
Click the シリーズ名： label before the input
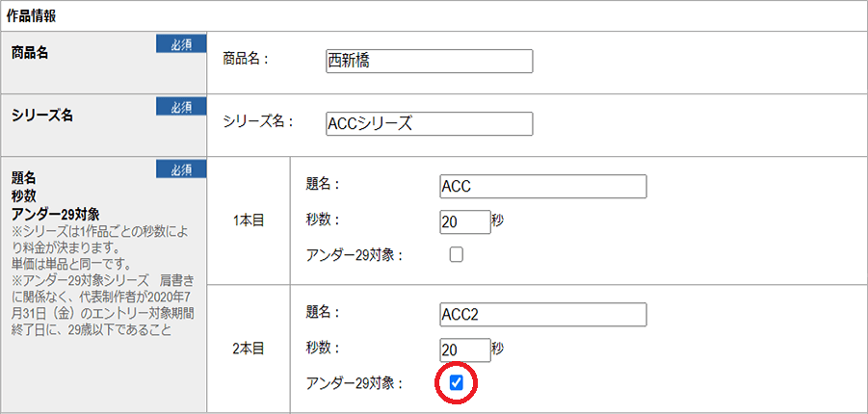pyautogui.click(x=257, y=121)
